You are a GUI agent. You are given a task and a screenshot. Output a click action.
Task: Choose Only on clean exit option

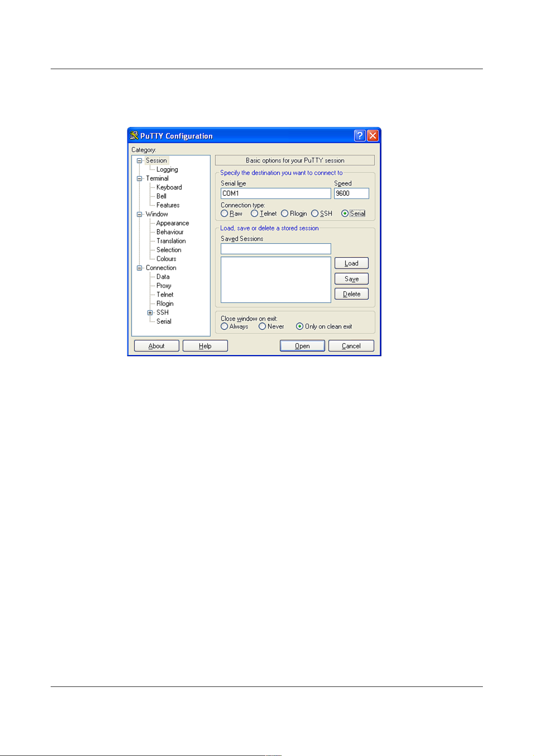tap(324, 327)
